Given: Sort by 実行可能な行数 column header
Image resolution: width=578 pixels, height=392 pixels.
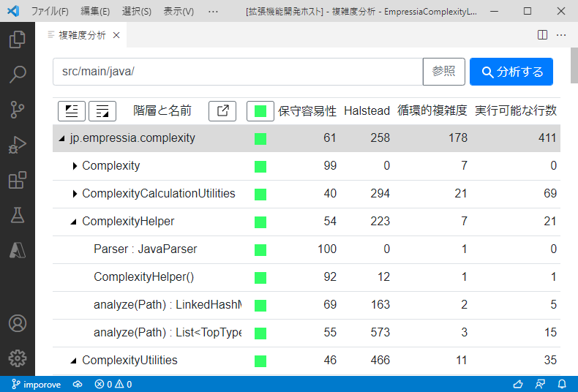Looking at the screenshot, I should point(516,111).
